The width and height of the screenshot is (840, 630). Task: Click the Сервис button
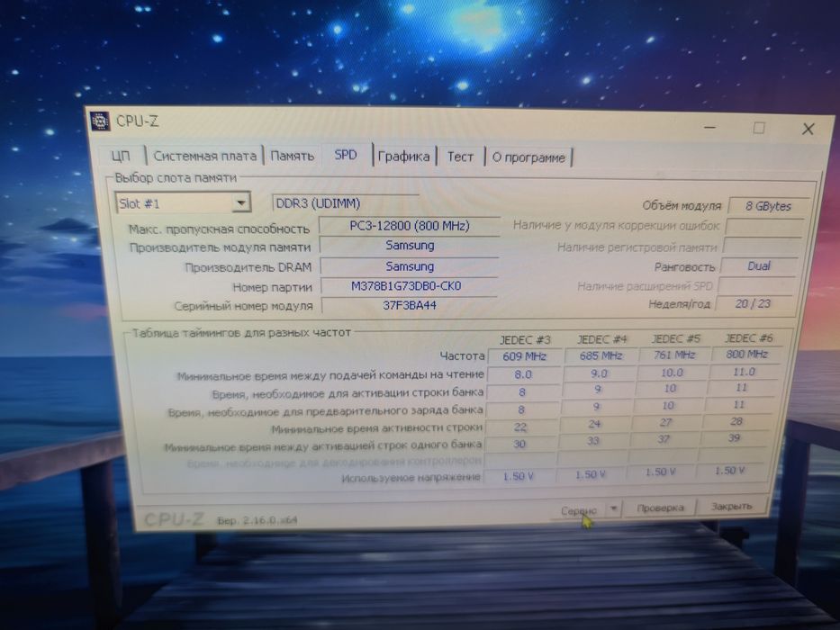[579, 510]
